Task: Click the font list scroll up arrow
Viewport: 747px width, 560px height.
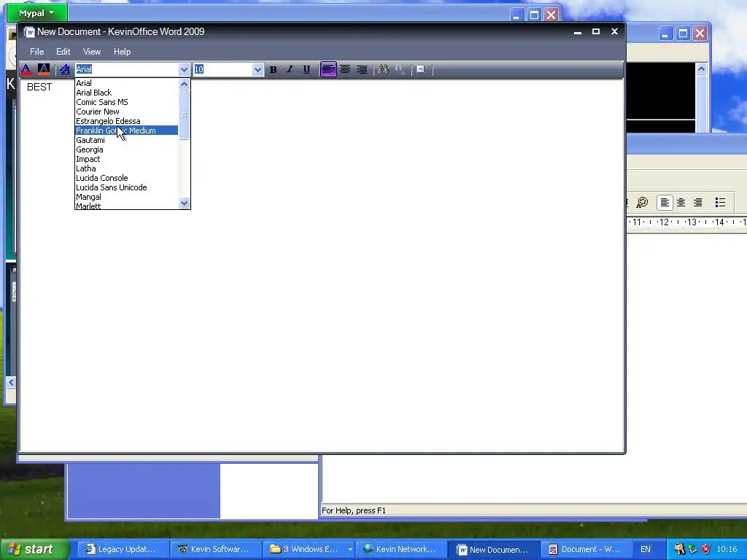Action: click(185, 85)
